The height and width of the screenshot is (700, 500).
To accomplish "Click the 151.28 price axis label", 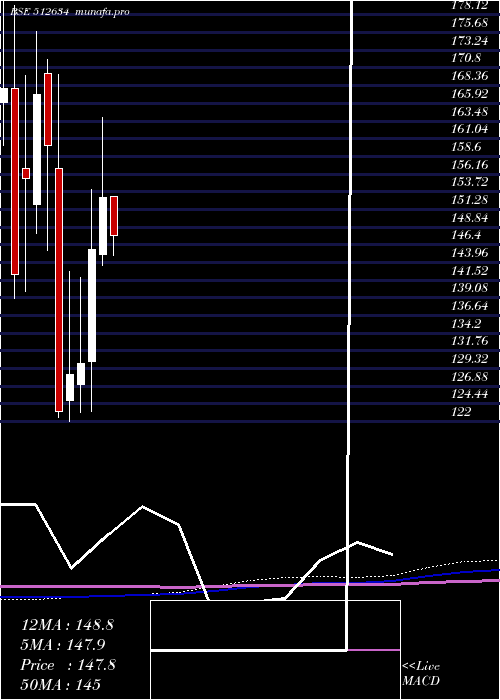I will (469, 200).
